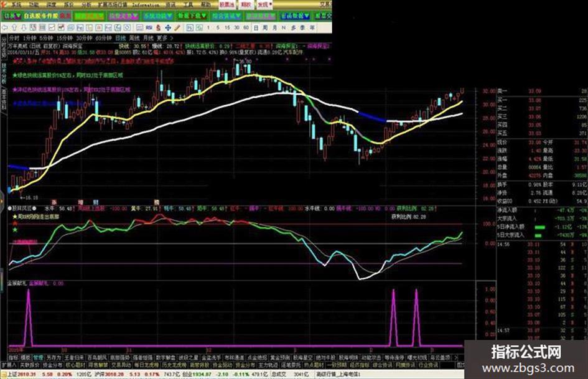This screenshot has height=379, width=588.
Task: Click the RSI indicator toolbar icon
Action: click(149, 27)
